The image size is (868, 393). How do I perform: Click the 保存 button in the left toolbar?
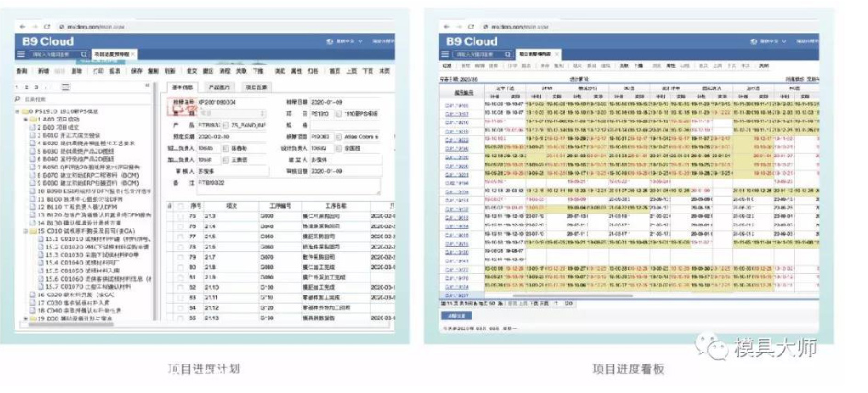[137, 70]
